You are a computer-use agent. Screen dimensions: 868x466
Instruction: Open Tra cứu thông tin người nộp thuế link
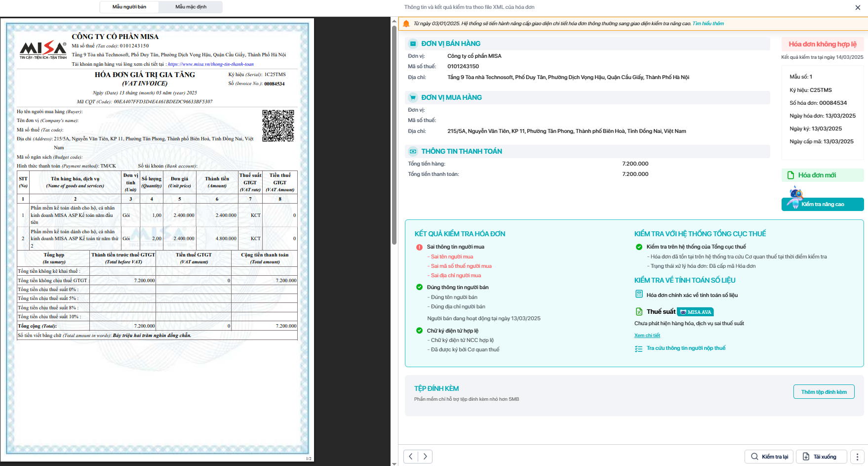(686, 348)
